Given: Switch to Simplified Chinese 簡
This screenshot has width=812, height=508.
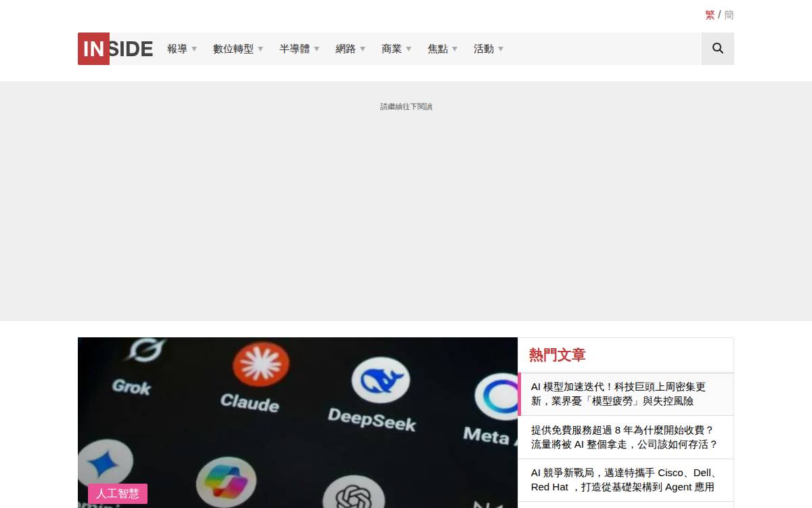Looking at the screenshot, I should coord(729,15).
